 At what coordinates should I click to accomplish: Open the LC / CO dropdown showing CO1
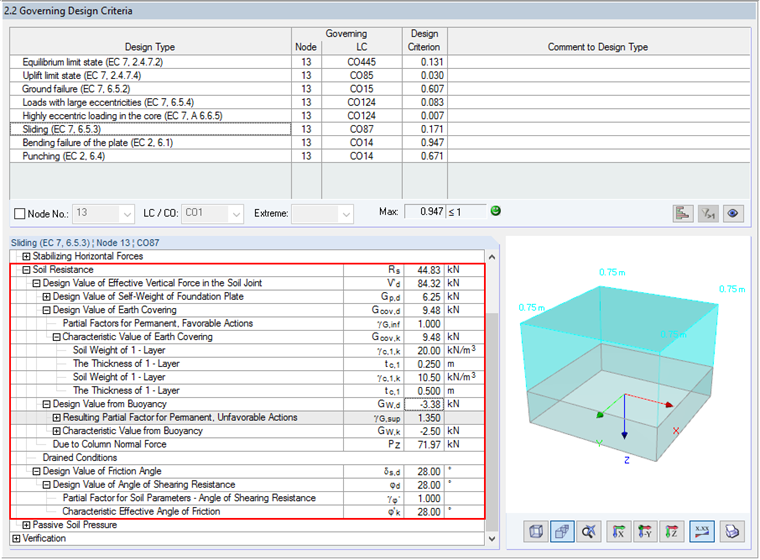pyautogui.click(x=212, y=213)
